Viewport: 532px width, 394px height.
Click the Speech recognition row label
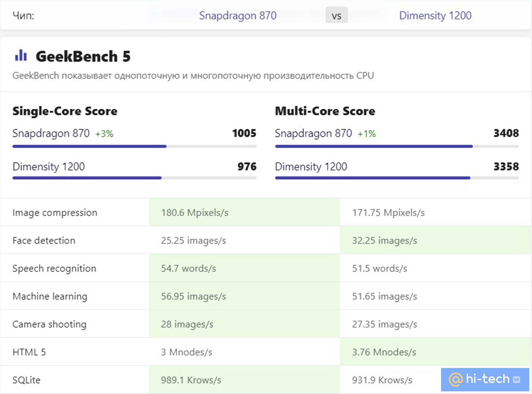54,268
